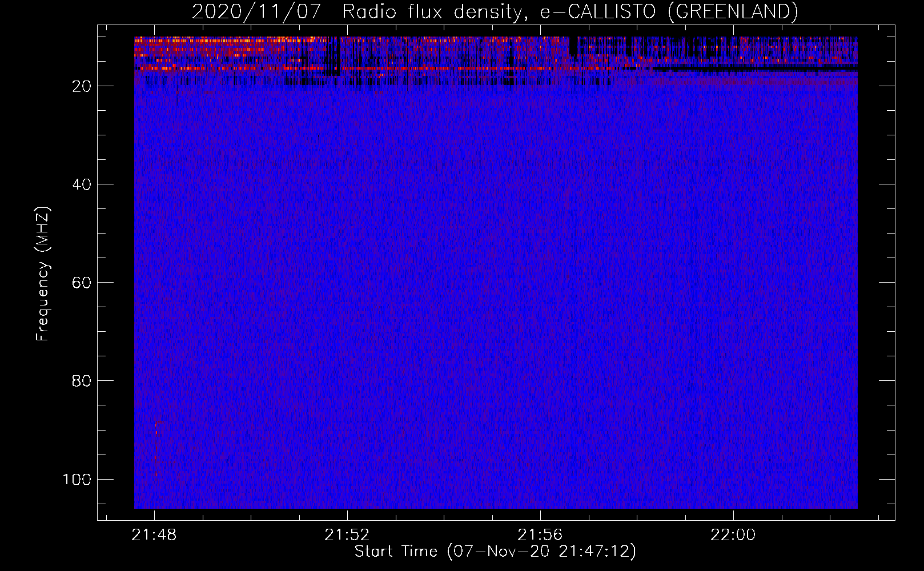Screen dimensions: 924x571
Task: Select the 21:56 time tick label
Action: click(x=540, y=535)
